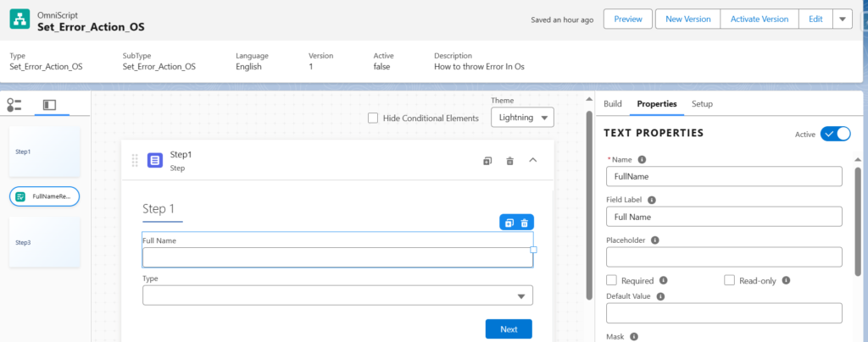Viewport: 868px width, 342px height.
Task: Click the 'Step 1' heading on canvas
Action: click(159, 209)
